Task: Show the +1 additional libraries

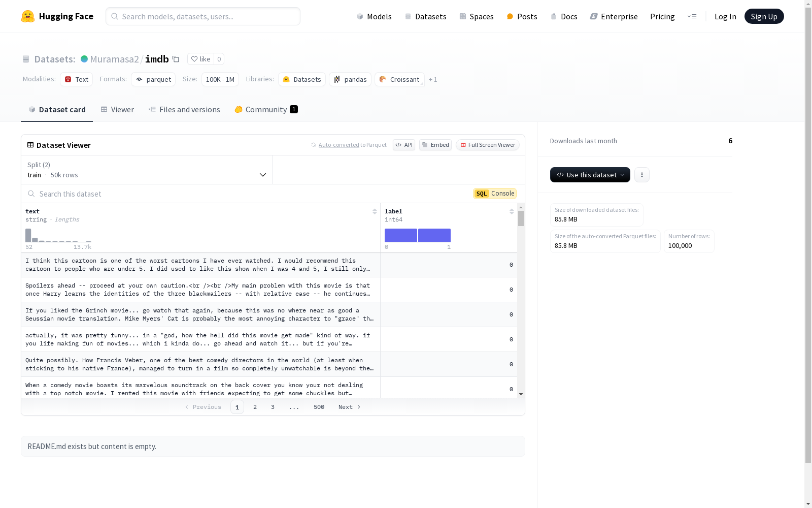Action: coord(433,80)
